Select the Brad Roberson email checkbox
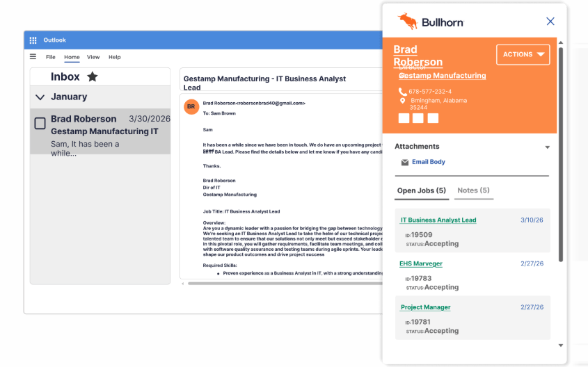The width and height of the screenshot is (588, 367). (x=40, y=123)
